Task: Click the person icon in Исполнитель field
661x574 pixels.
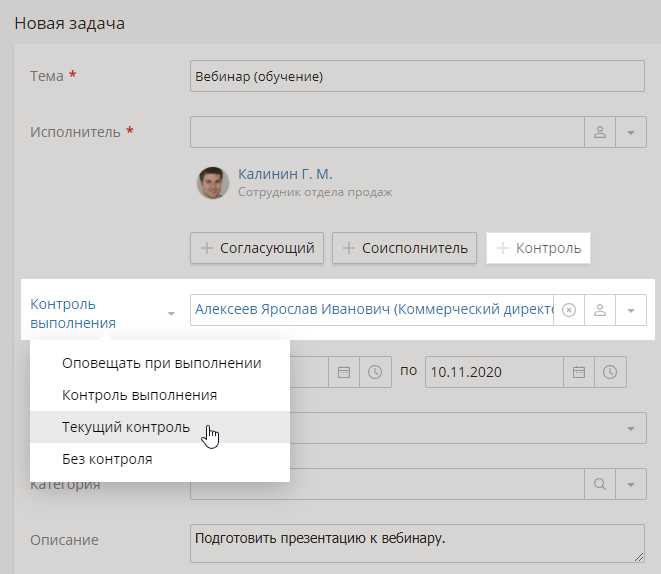Action: 600,132
